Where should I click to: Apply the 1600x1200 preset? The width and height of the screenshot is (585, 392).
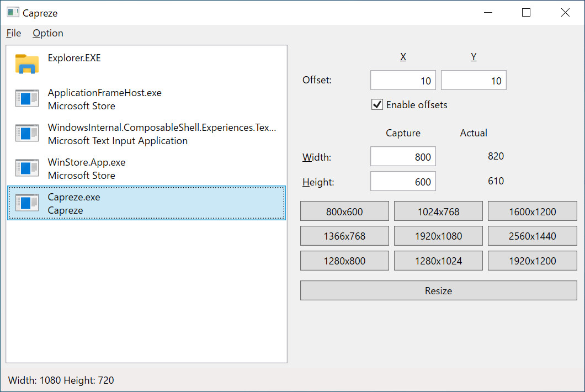533,211
